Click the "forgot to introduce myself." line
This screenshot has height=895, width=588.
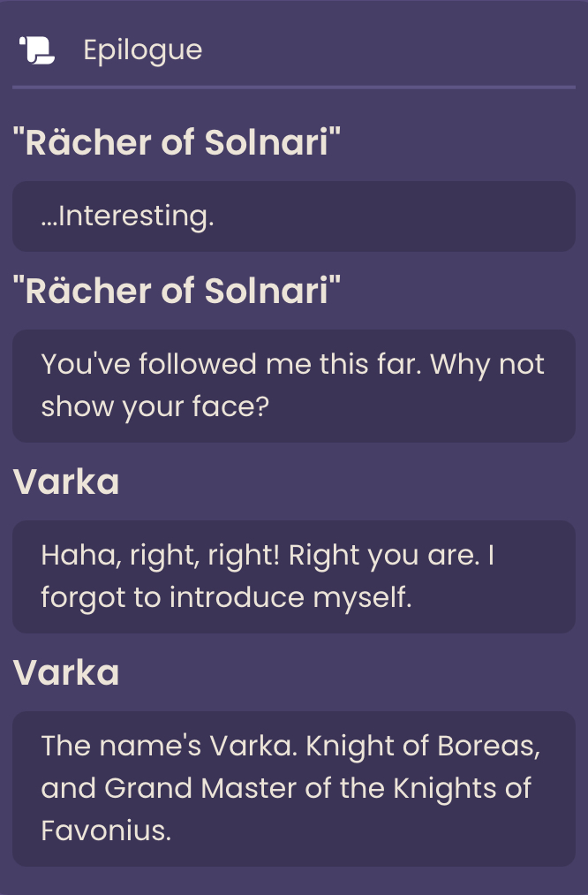coord(226,598)
